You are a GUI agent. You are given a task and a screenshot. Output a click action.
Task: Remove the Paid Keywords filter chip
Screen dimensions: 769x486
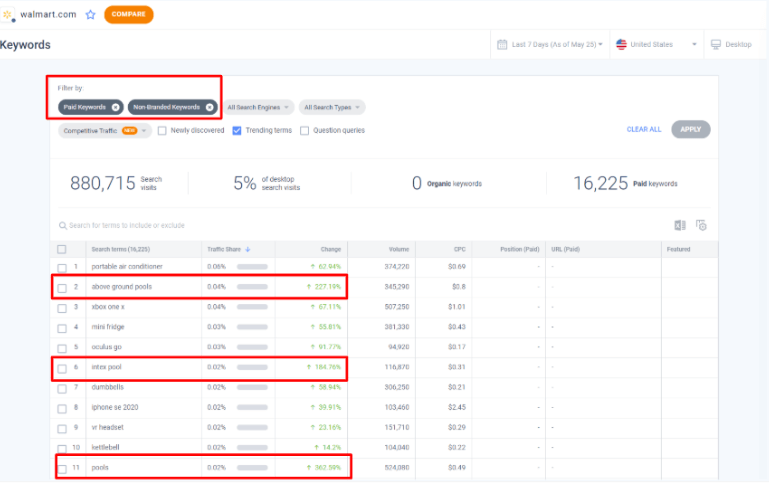tap(115, 107)
